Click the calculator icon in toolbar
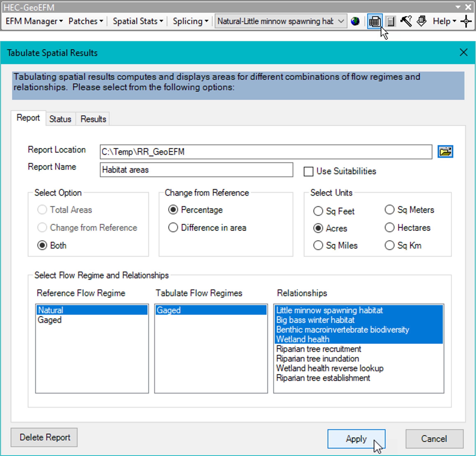The width and height of the screenshot is (476, 456). [391, 21]
